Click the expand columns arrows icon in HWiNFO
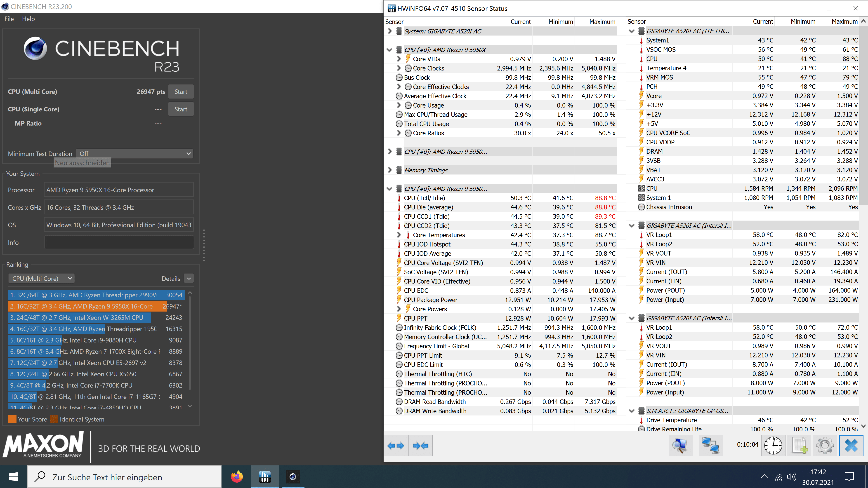This screenshot has height=488, width=868. click(x=396, y=446)
